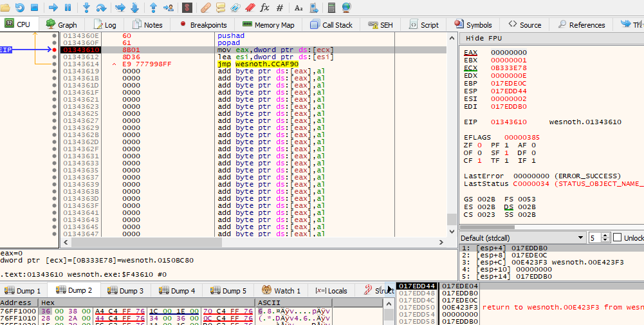Click the intermodular calls icon
The width and height of the screenshot is (644, 325).
pos(313,7)
